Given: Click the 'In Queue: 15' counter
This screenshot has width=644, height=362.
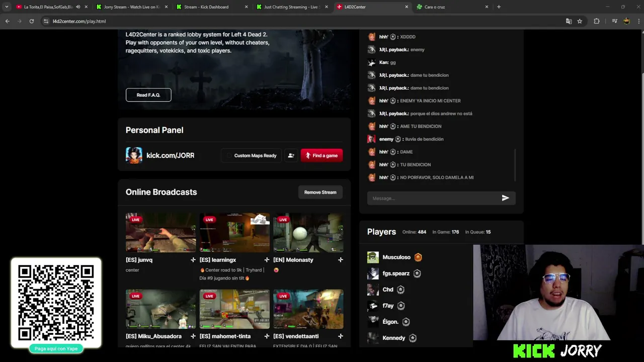Looking at the screenshot, I should point(477,232).
